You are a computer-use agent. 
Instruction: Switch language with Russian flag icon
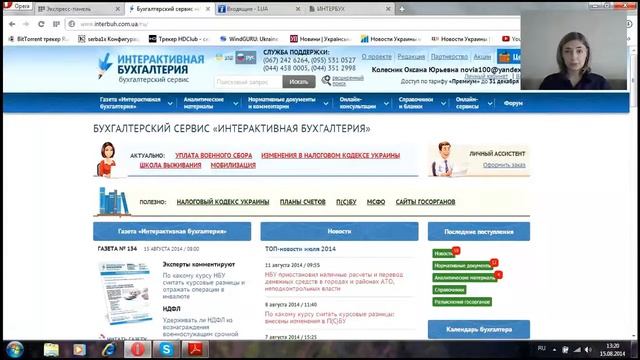(246, 58)
